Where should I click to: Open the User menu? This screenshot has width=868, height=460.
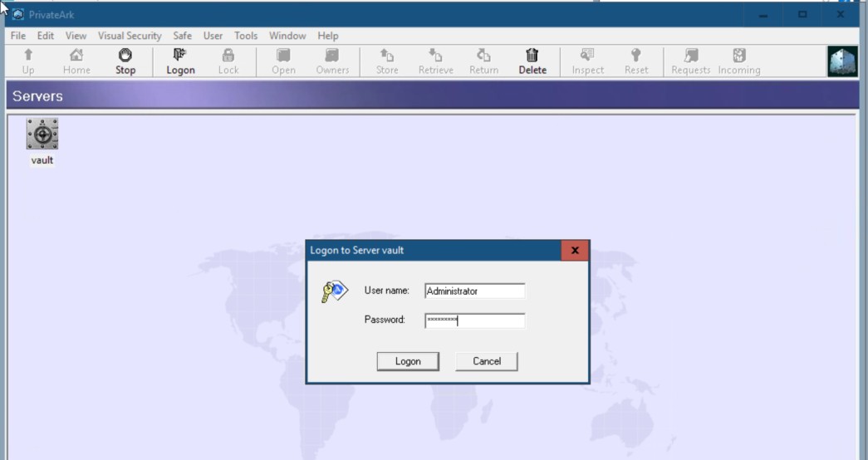[x=213, y=36]
